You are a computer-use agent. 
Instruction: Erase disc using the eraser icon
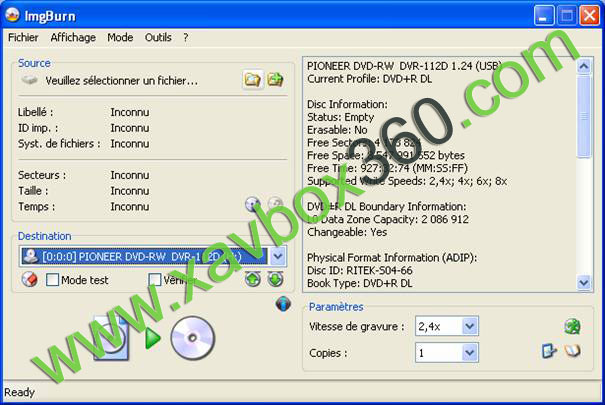click(x=30, y=279)
